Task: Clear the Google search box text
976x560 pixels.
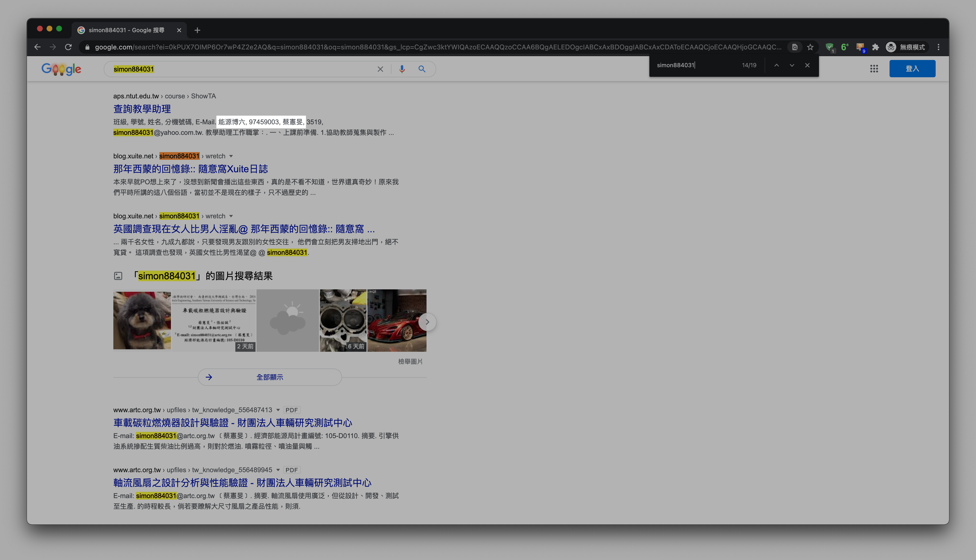Action: pos(380,69)
